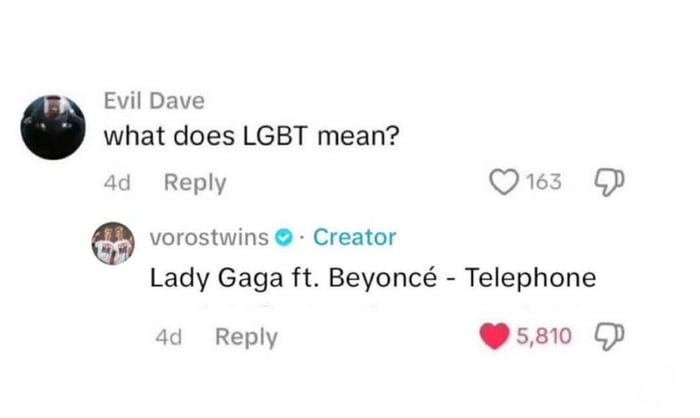Open Evil Dave's profile picture
Image resolution: width=700 pixels, height=418 pixels.
(x=51, y=126)
